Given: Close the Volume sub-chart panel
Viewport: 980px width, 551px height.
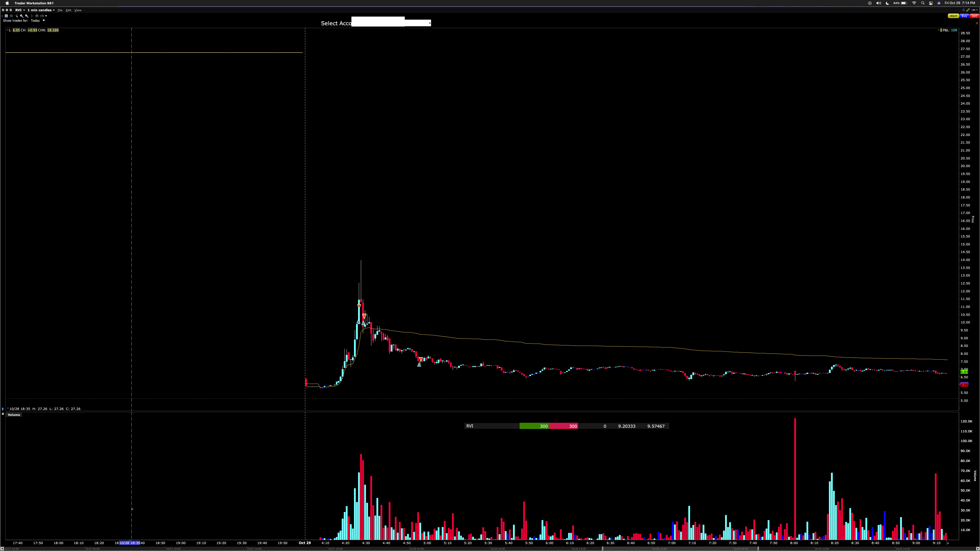Looking at the screenshot, I should (x=3, y=414).
